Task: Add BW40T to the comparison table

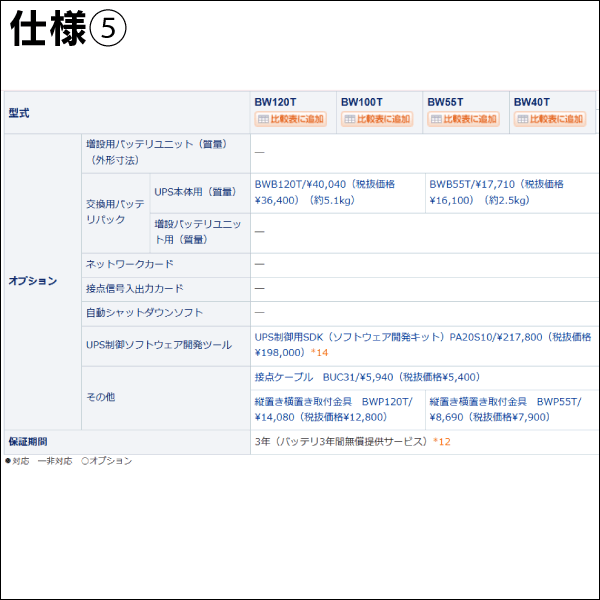Action: (x=550, y=119)
